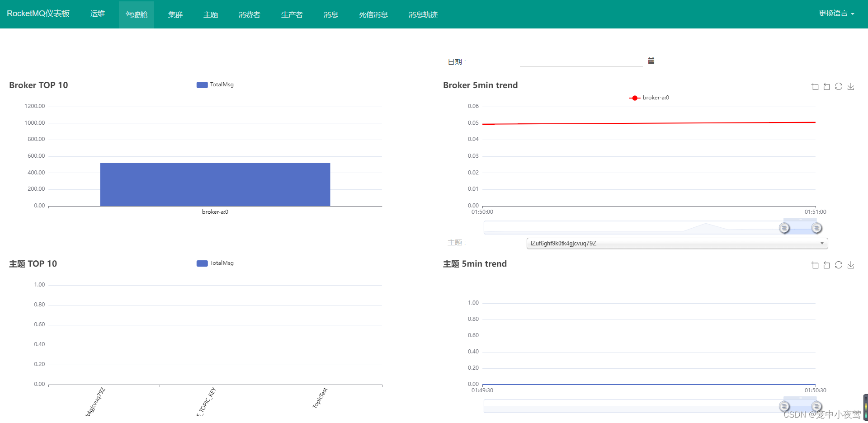Click restore/refresh icon in 主题 5min trend
This screenshot has width=868, height=423.
click(x=839, y=265)
